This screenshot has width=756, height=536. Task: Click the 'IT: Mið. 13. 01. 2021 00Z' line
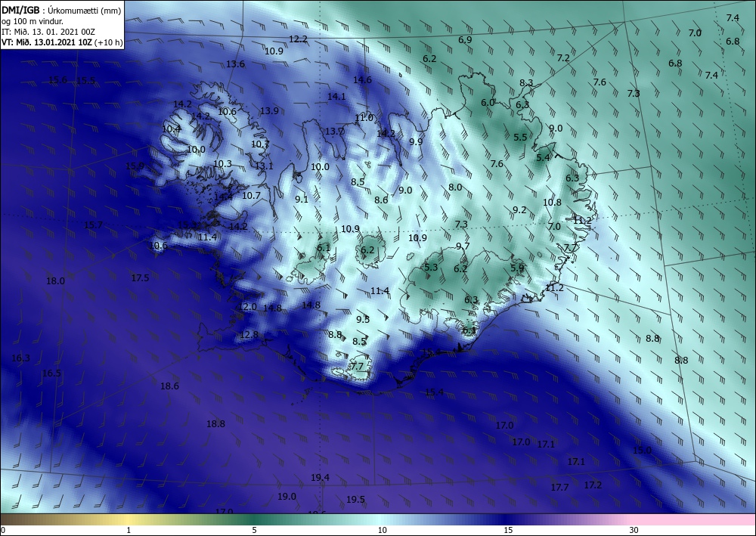click(x=48, y=32)
